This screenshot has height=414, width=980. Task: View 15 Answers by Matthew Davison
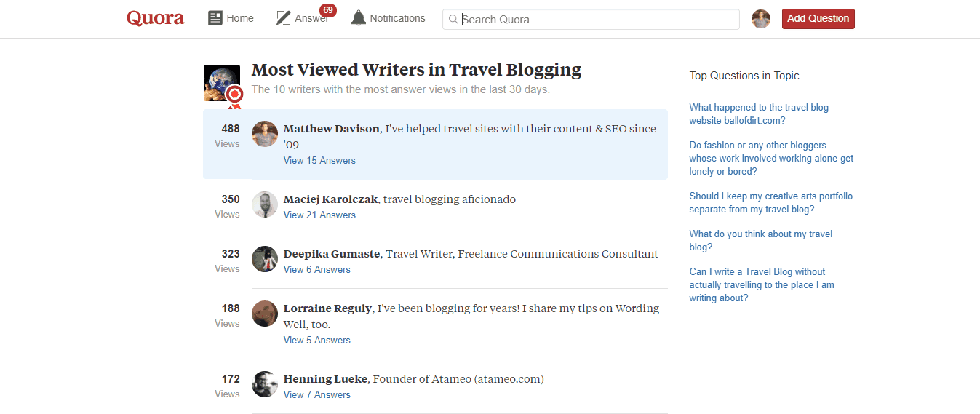click(319, 160)
